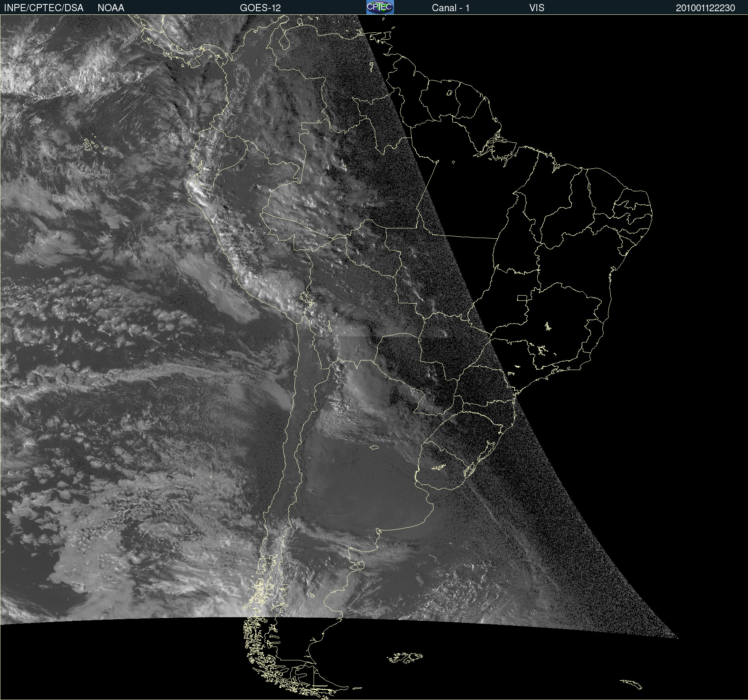The image size is (748, 700).
Task: Click the Canal - 1 label
Action: pyautogui.click(x=451, y=8)
